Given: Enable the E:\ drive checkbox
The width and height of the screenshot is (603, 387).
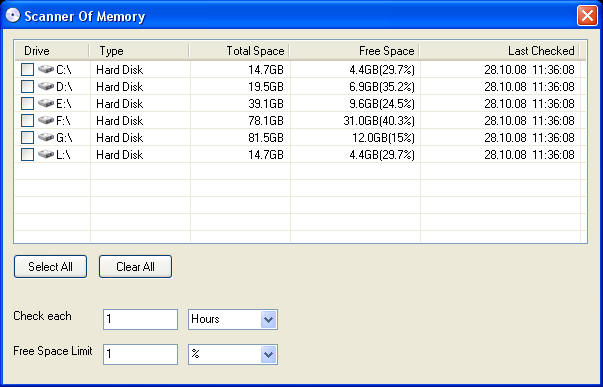Looking at the screenshot, I should point(27,103).
